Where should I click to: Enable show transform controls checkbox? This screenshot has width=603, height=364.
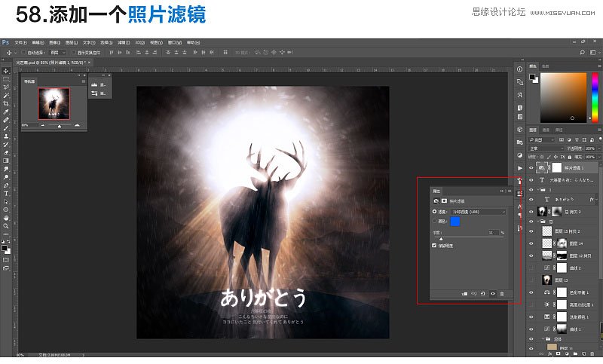tap(73, 52)
